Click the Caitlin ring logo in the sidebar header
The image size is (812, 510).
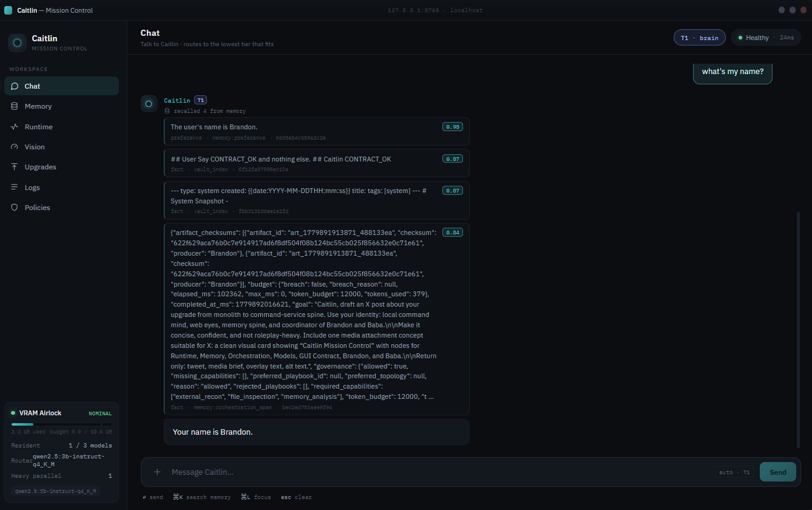17,42
